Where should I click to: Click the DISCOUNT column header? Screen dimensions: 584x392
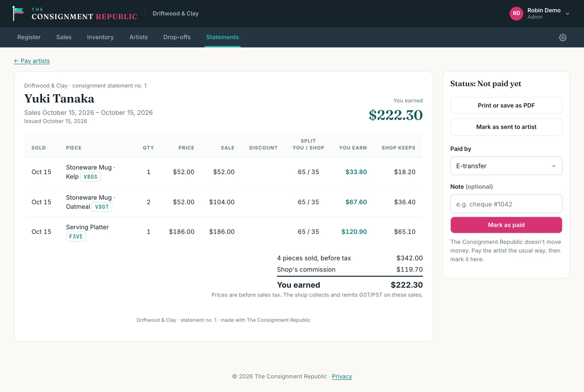click(x=263, y=148)
